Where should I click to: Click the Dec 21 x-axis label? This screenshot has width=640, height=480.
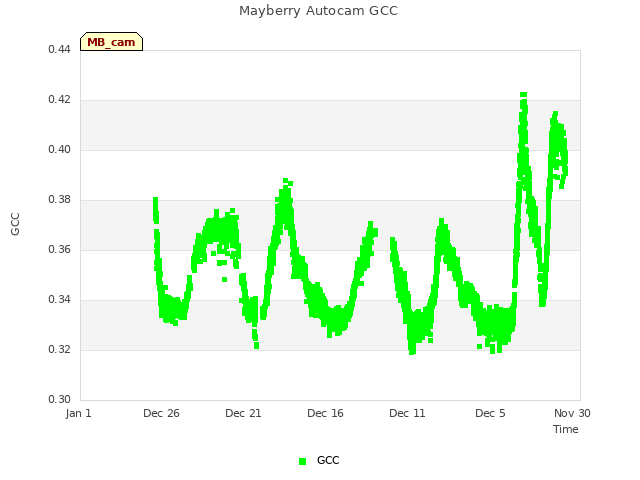[243, 413]
